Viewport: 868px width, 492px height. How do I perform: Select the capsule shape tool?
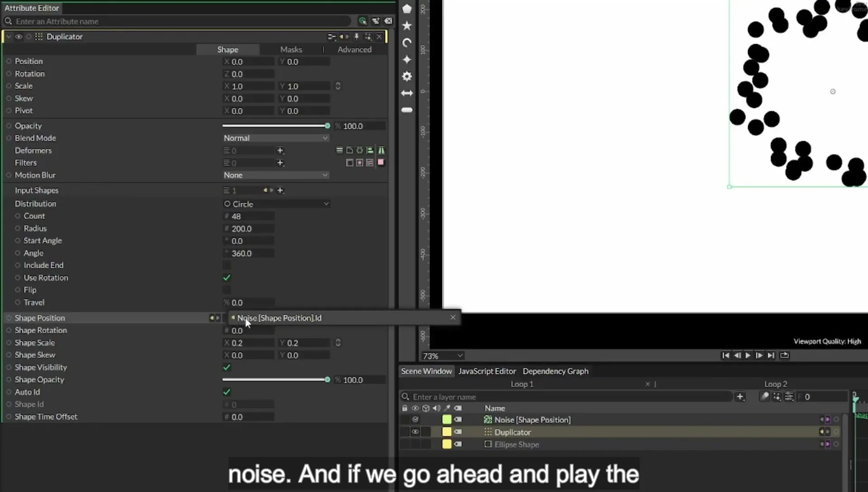[407, 110]
